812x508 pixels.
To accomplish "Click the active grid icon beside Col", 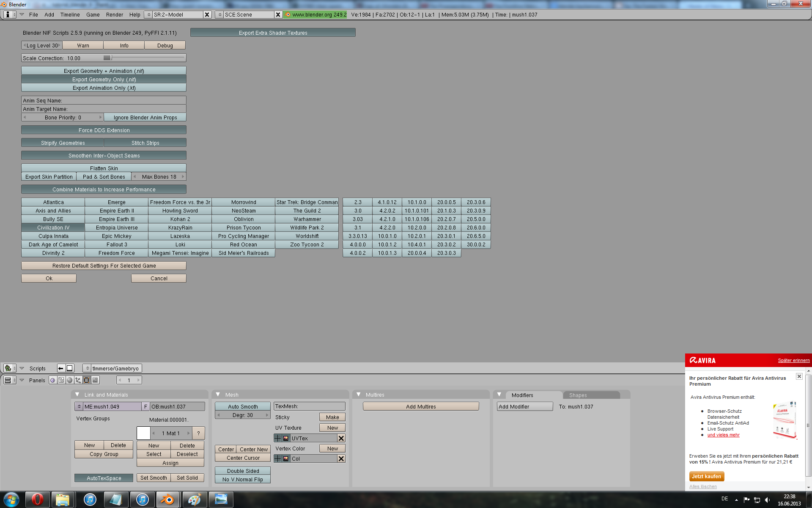I will 278,458.
